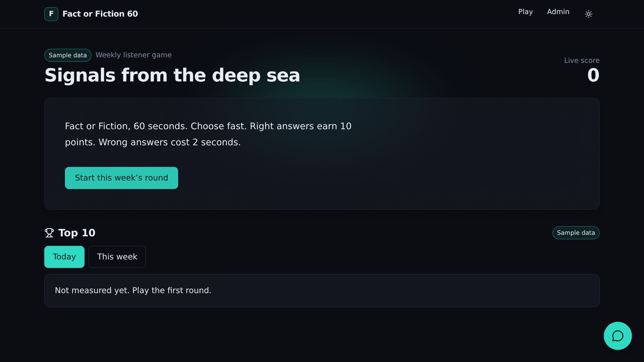Start this week's round
The width and height of the screenshot is (644, 362).
point(122,178)
